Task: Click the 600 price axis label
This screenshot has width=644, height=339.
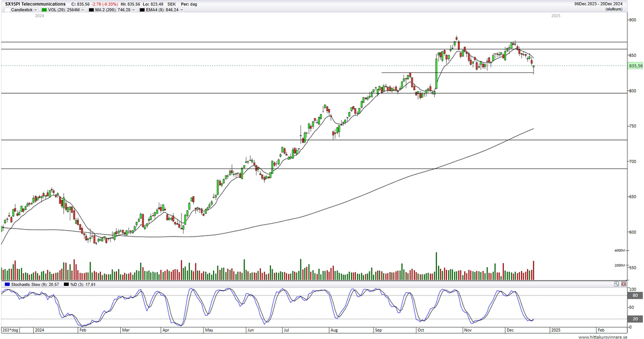Action: point(633,232)
